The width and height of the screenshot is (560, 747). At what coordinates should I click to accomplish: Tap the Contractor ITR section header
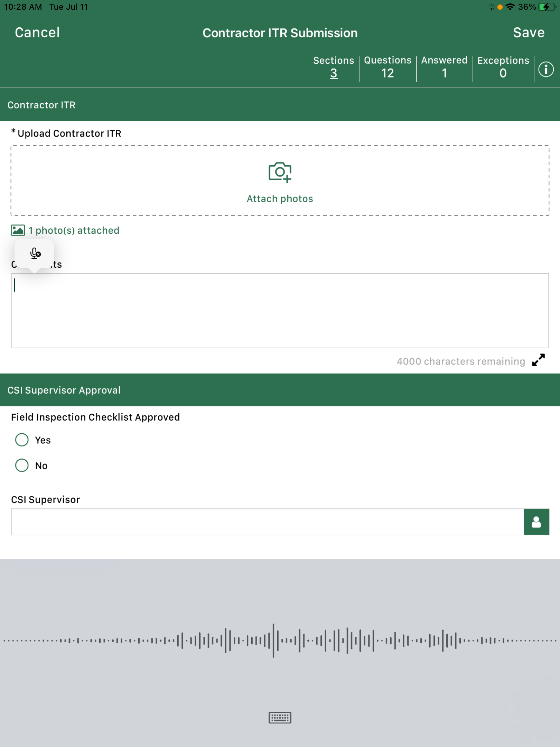280,105
